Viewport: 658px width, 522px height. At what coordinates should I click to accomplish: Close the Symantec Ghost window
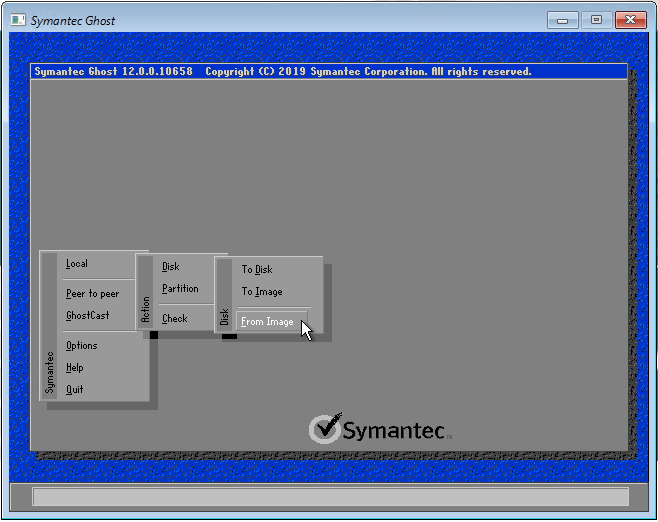(630, 20)
